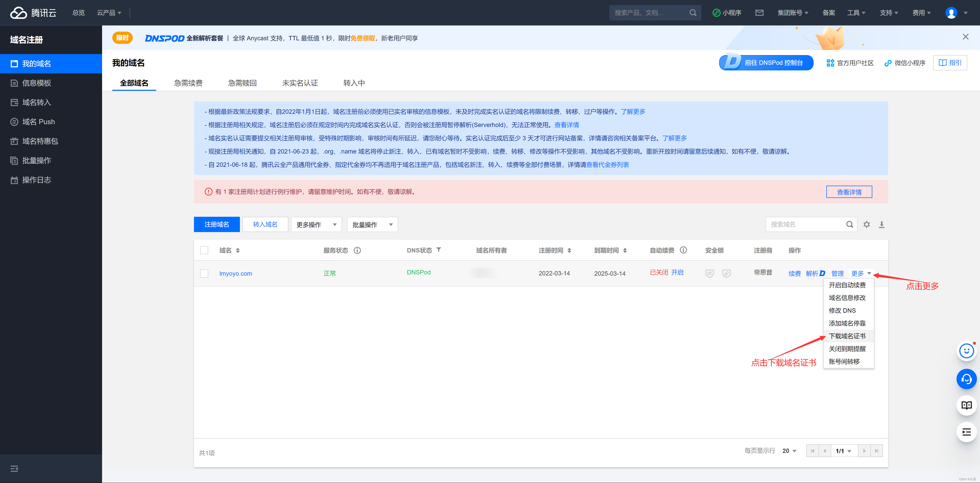
Task: Open 信息模板 in sidebar
Action: pos(51,83)
